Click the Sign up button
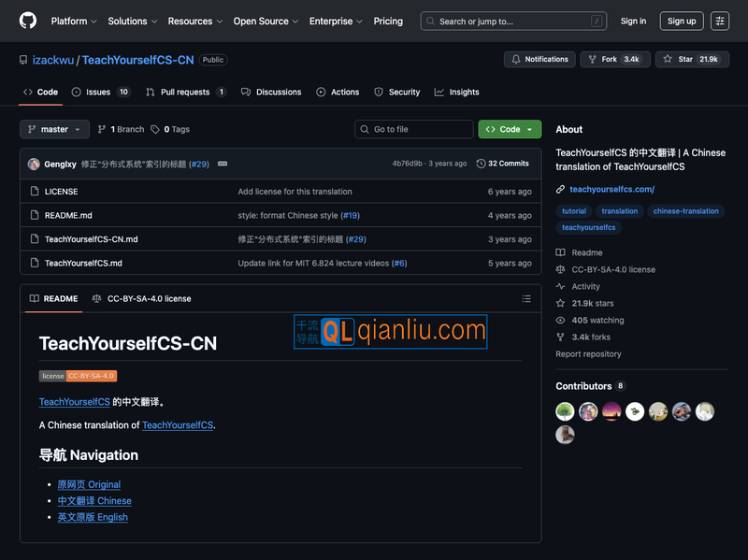Viewport: 748px width, 560px height. (682, 21)
